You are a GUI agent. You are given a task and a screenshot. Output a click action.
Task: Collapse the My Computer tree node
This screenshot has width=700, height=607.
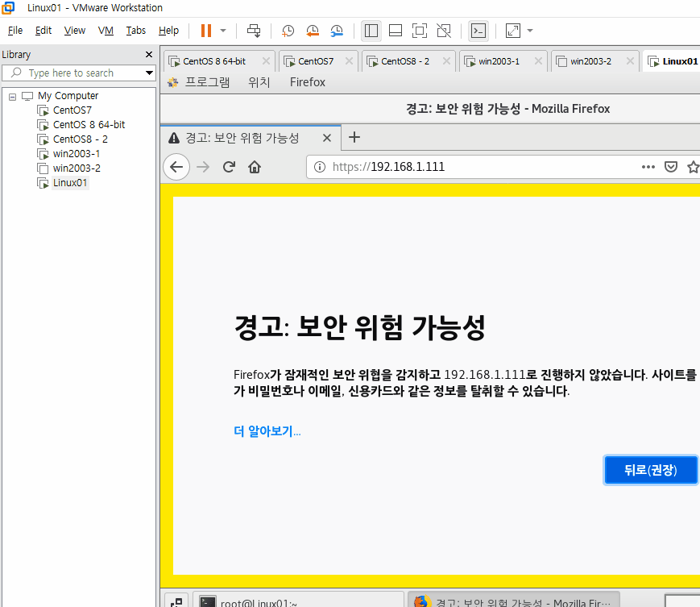[x=13, y=97]
